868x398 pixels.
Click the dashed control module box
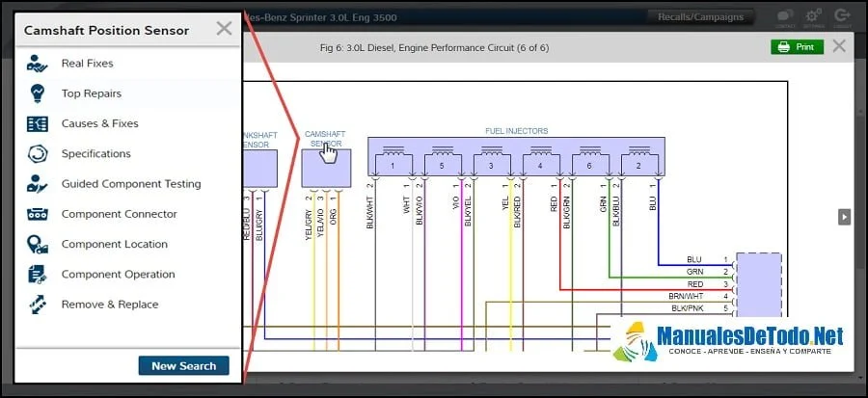click(x=758, y=284)
